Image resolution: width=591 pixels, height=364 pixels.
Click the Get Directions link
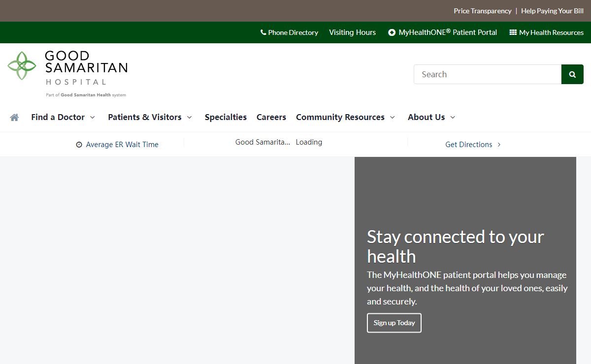469,145
